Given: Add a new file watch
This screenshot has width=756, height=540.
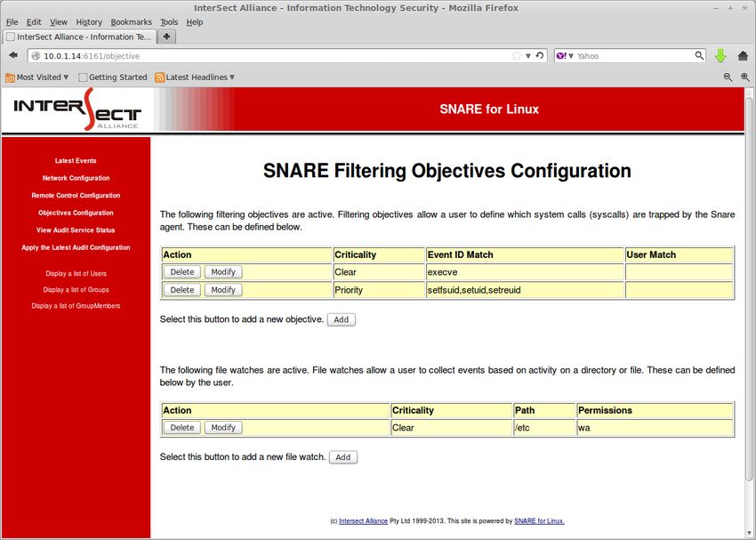Looking at the screenshot, I should (343, 457).
